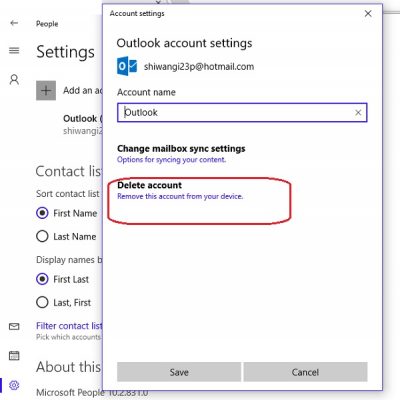Image resolution: width=400 pixels, height=400 pixels.
Task: Switch to Mail using envelope icon
Action: coord(14,326)
